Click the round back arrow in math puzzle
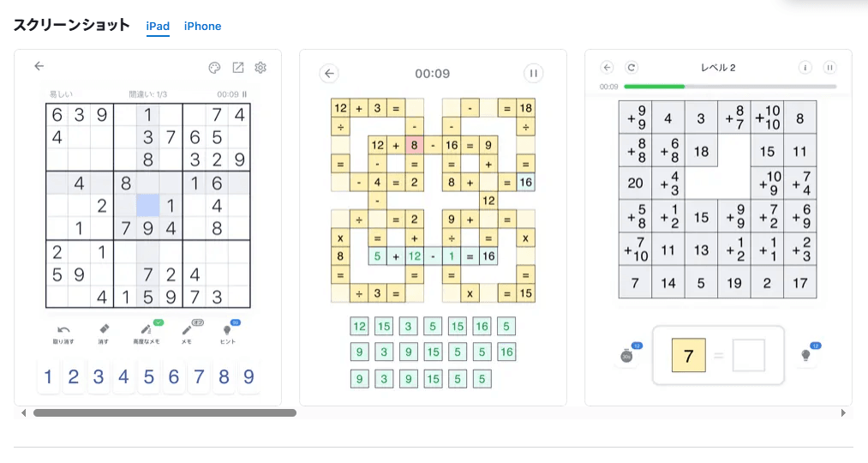 tap(329, 73)
